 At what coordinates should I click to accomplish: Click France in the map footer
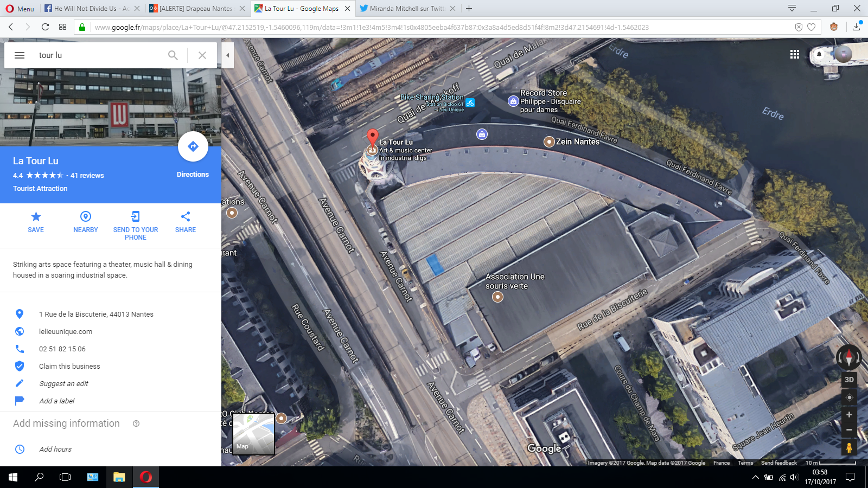tap(722, 463)
